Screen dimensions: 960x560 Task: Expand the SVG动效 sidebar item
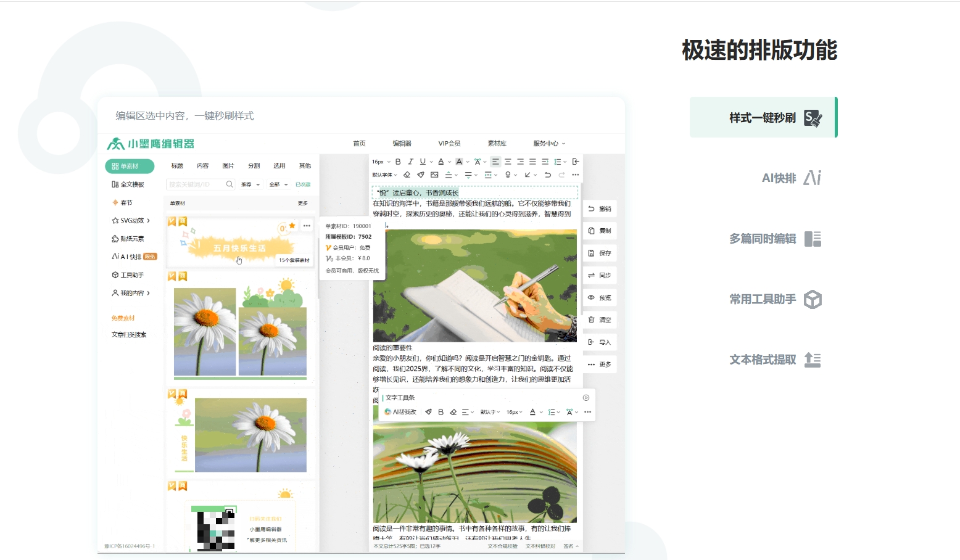pyautogui.click(x=131, y=220)
